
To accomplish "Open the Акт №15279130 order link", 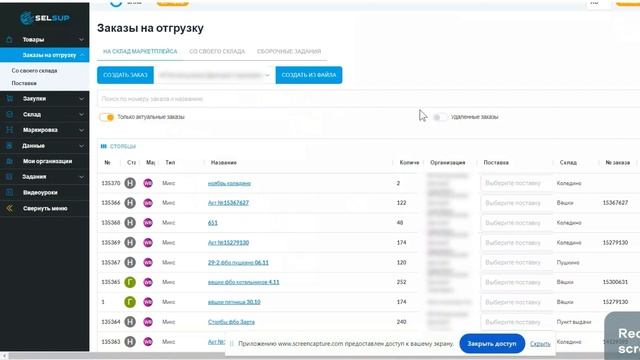I will (x=228, y=242).
